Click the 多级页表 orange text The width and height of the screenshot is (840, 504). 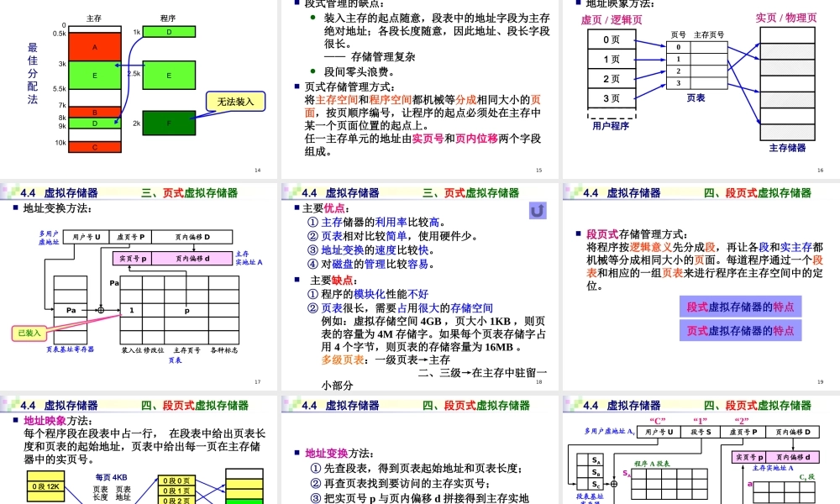(343, 359)
